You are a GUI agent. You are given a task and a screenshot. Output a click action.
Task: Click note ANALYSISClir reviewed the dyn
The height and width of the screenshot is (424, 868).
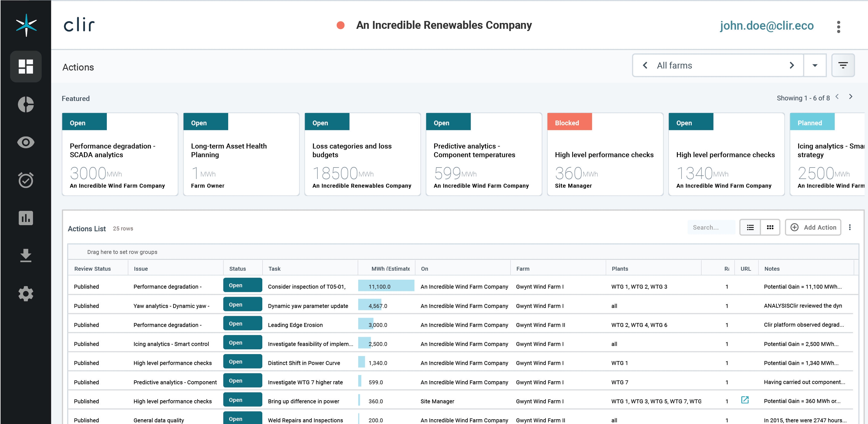point(803,306)
